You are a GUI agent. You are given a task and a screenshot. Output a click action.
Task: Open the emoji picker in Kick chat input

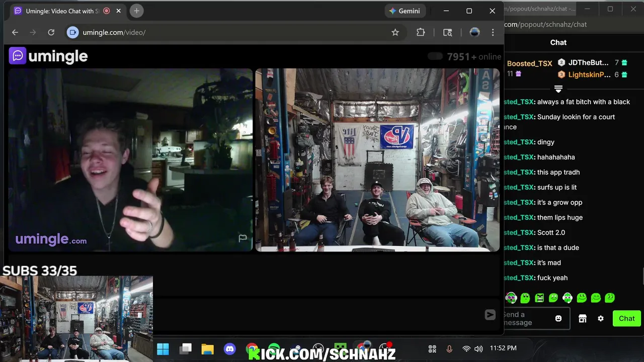(x=558, y=318)
